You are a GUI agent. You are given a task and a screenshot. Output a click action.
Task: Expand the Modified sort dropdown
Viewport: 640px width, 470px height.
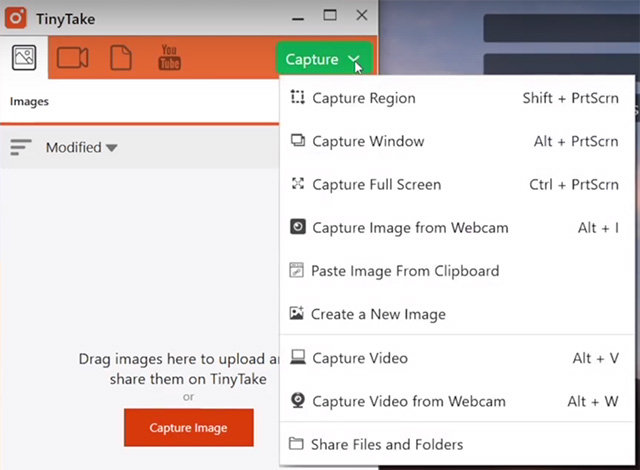point(82,147)
